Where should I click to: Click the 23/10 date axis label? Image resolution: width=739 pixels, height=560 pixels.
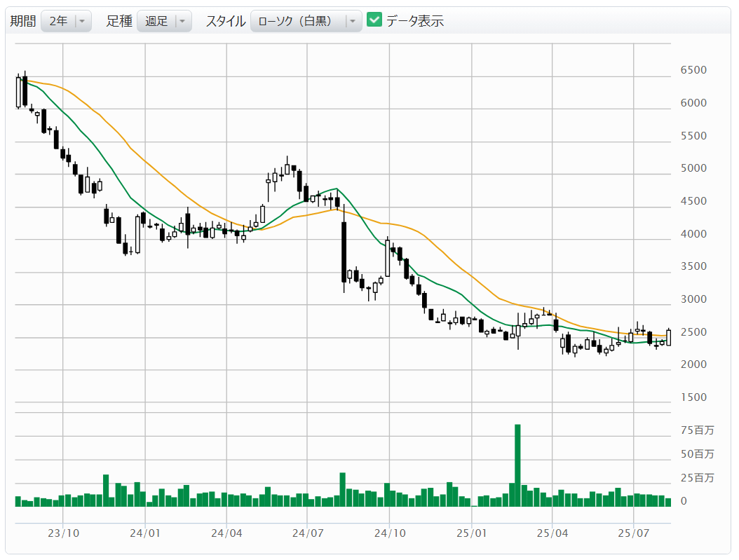(x=63, y=533)
